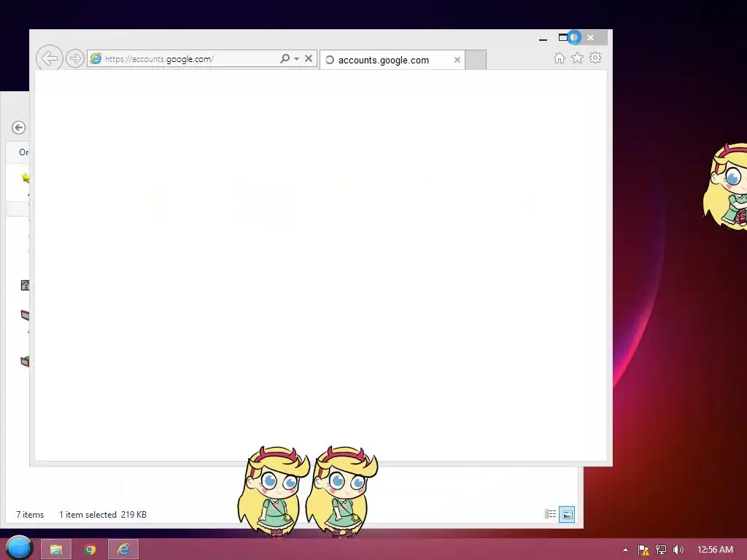Go back in the File Explorer window
Image resolution: width=747 pixels, height=560 pixels.
[x=18, y=128]
